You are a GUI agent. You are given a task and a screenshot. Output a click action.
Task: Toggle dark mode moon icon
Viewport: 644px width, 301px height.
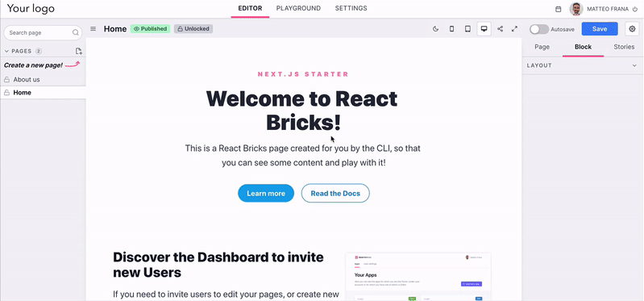click(x=436, y=29)
